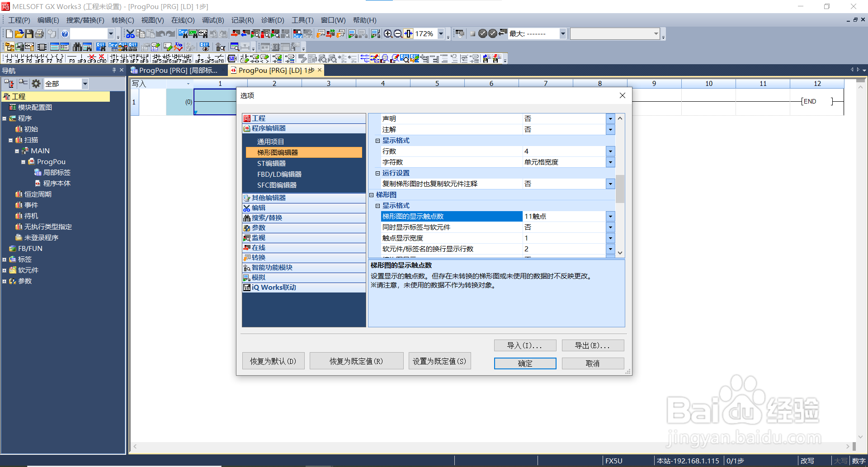The width and height of the screenshot is (868, 467).
Task: Click the Zoom Out magnifier icon
Action: point(398,34)
